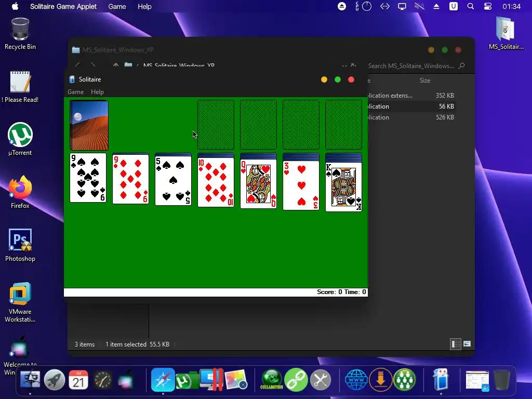Launch VMware Workstation desktop shortcut
Image resolution: width=532 pixels, height=399 pixels.
click(20, 302)
